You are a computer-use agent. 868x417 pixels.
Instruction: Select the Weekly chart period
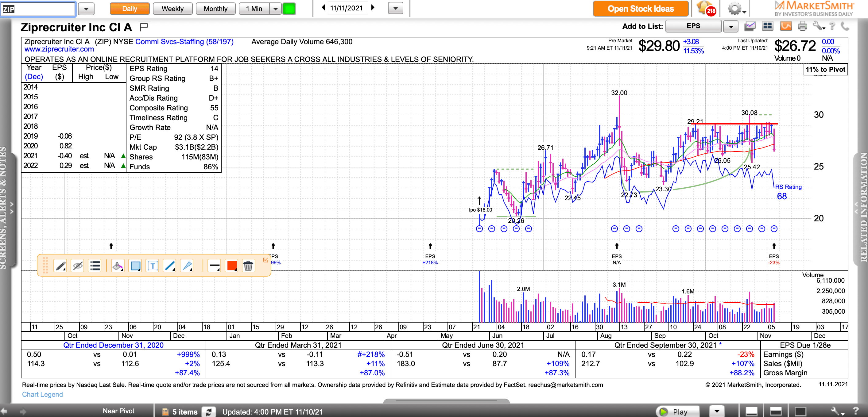click(172, 9)
